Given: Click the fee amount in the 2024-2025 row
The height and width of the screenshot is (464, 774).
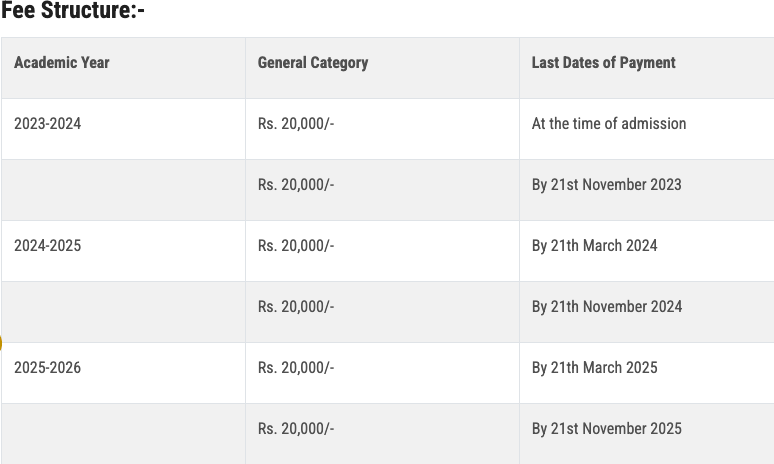Looking at the screenshot, I should 296,246.
